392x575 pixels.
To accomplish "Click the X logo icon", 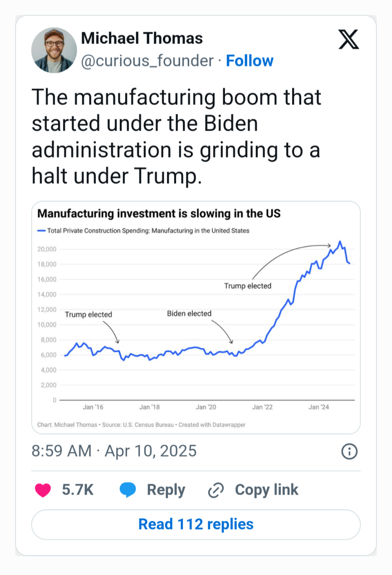I will tap(349, 39).
